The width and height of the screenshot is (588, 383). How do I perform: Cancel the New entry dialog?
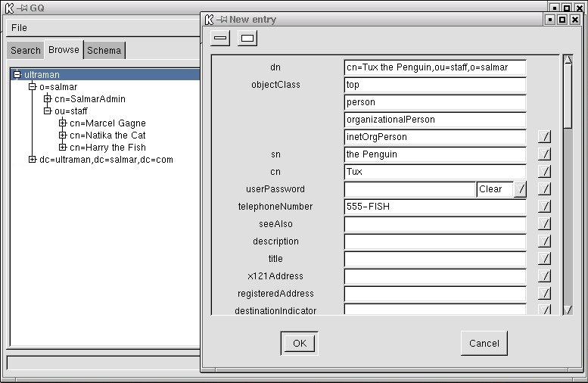point(484,343)
